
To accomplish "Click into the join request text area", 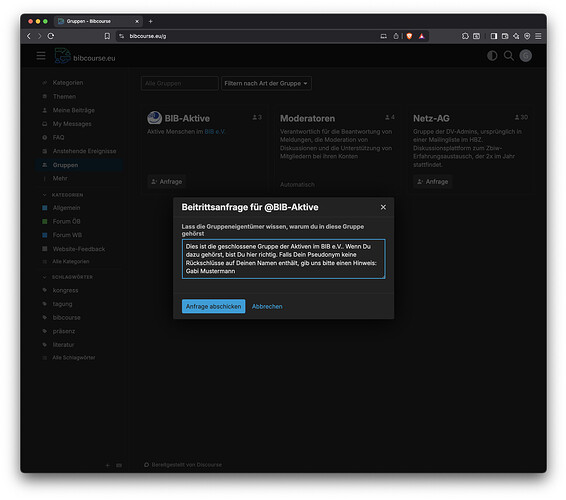I will (x=283, y=259).
